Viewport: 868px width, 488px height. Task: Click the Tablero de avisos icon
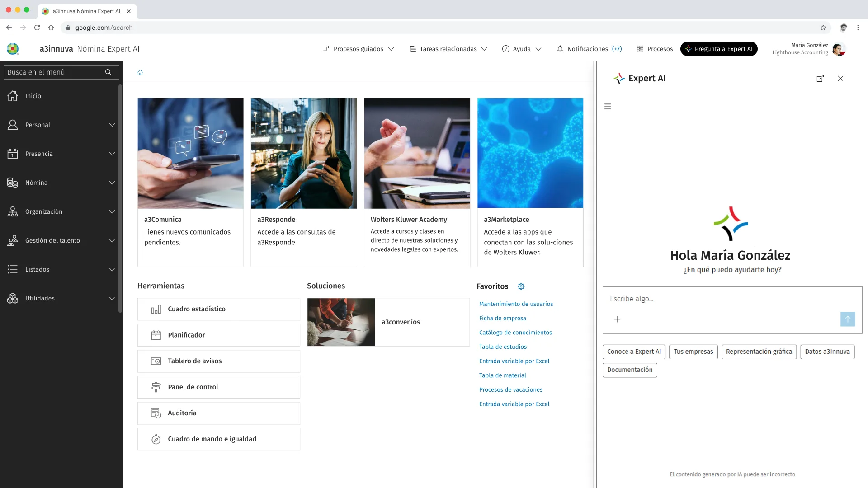point(156,361)
